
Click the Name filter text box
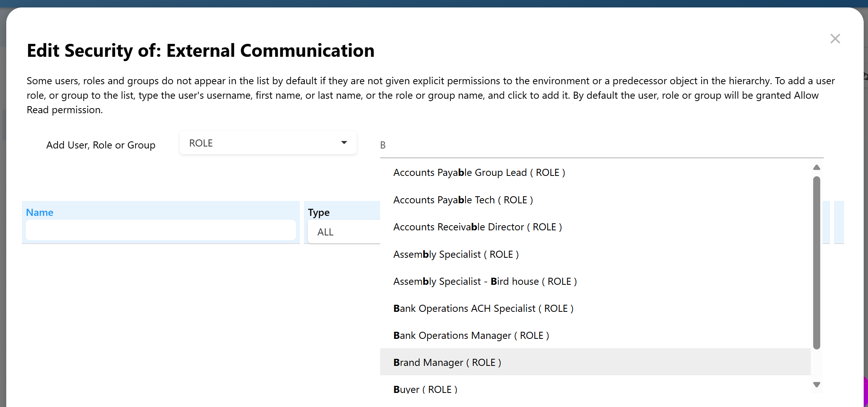click(x=161, y=230)
